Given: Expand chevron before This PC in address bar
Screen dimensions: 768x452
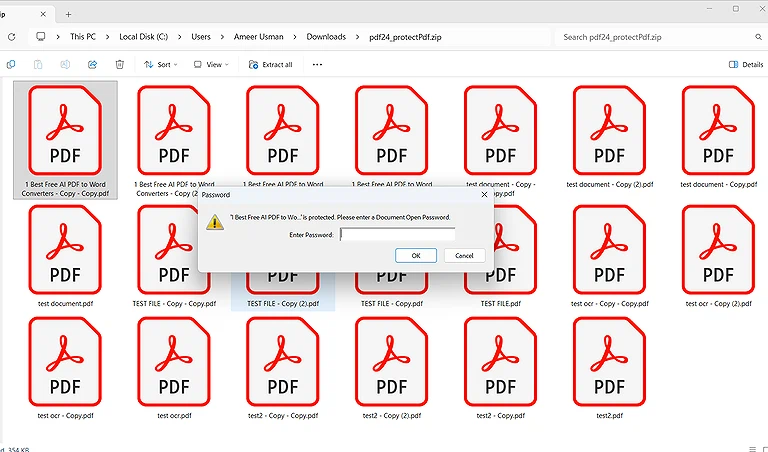Looking at the screenshot, I should tap(58, 37).
